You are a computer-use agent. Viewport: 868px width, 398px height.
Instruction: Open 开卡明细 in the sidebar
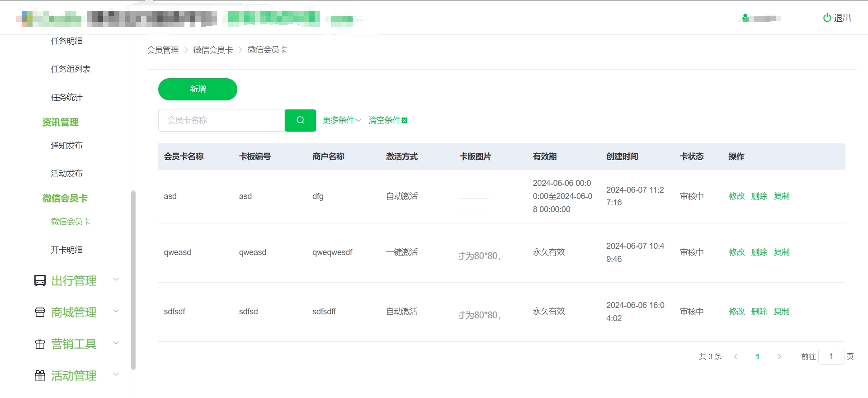[x=66, y=250]
